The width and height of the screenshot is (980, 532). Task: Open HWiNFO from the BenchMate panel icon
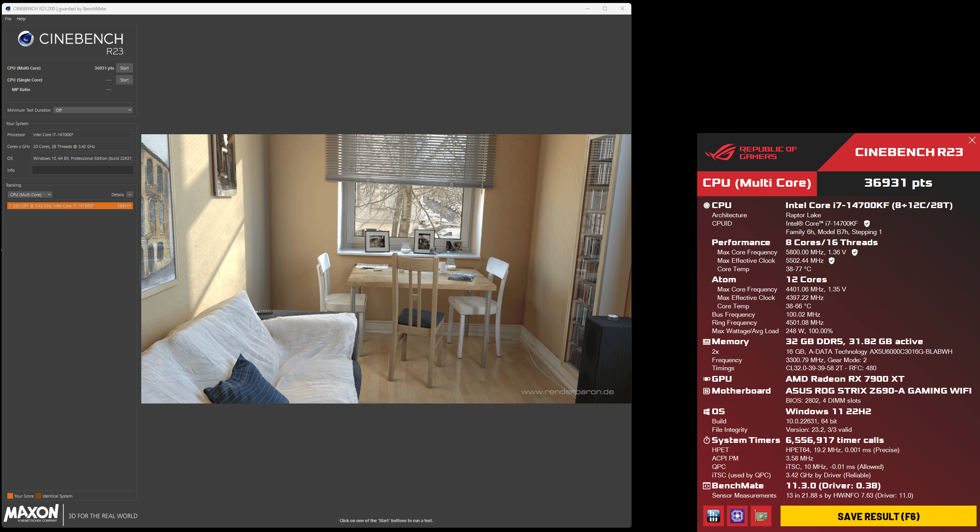pos(713,516)
